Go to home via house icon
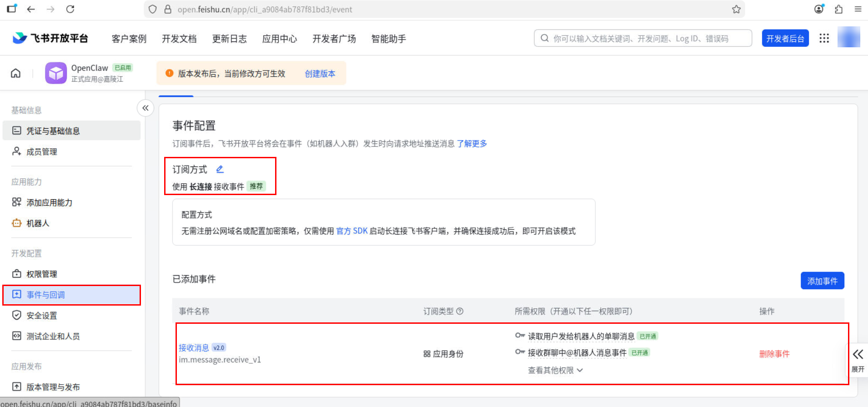The image size is (868, 407). (16, 73)
